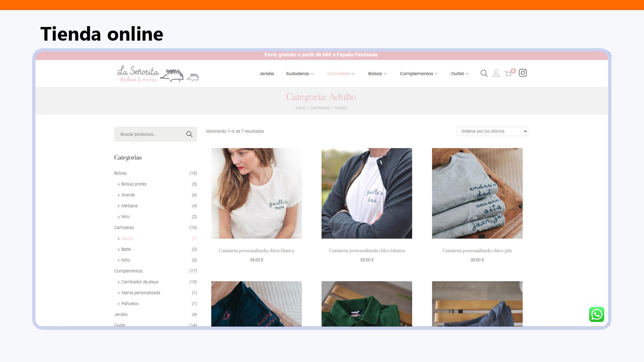Select the Outlet menu item
Viewport: 644px width, 362px height.
[459, 74]
